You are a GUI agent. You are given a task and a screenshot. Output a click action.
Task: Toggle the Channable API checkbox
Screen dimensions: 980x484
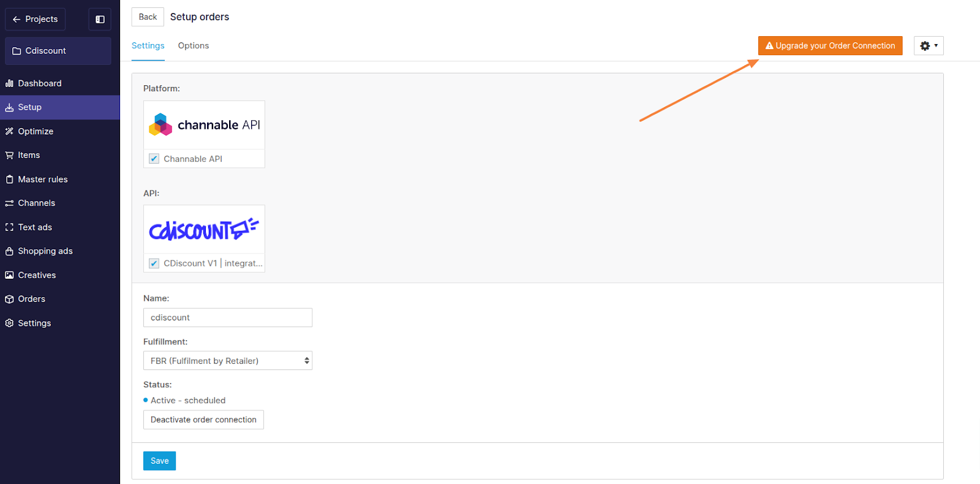coord(154,159)
